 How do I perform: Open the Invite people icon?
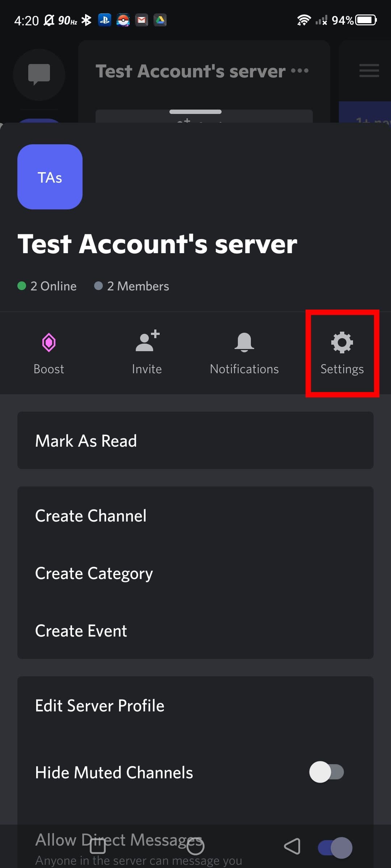pos(147,342)
